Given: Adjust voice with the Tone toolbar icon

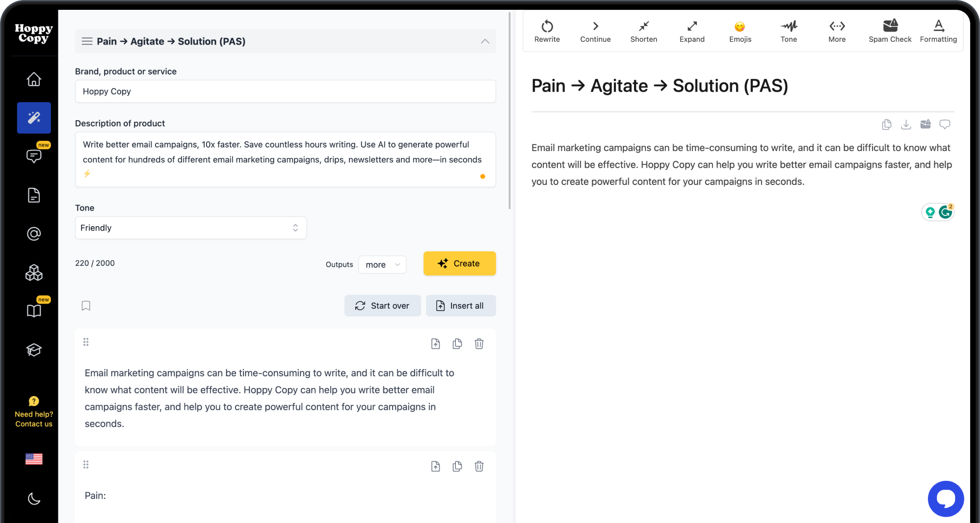Looking at the screenshot, I should (789, 30).
